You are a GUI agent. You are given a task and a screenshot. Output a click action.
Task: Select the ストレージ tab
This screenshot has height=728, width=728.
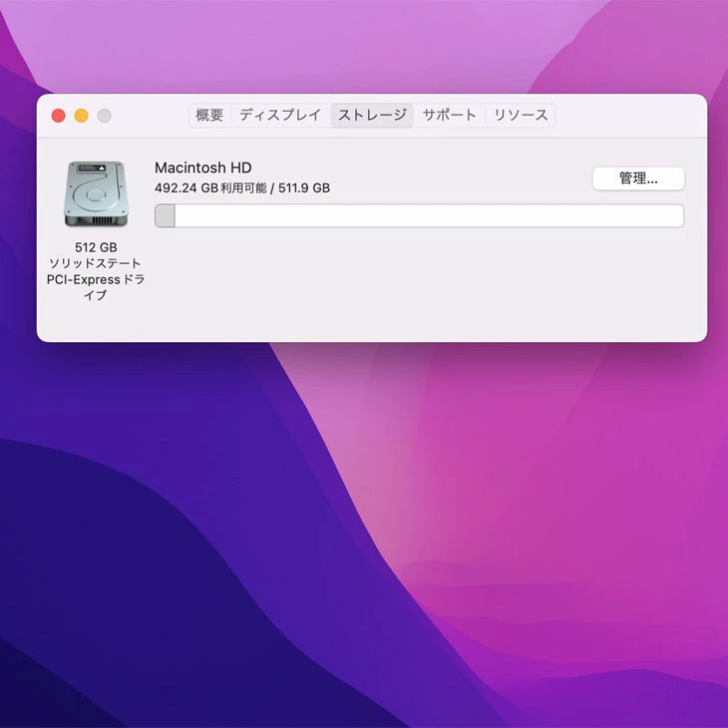pos(372,115)
